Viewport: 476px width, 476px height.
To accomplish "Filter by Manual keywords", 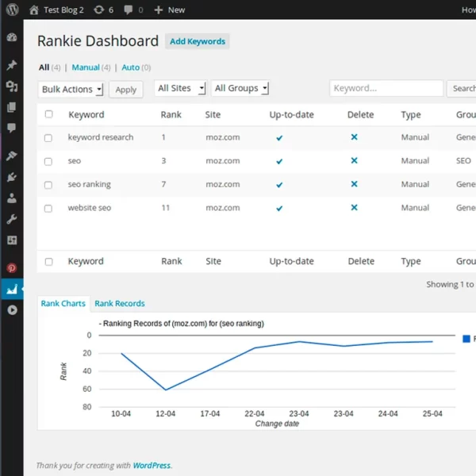I will point(86,67).
